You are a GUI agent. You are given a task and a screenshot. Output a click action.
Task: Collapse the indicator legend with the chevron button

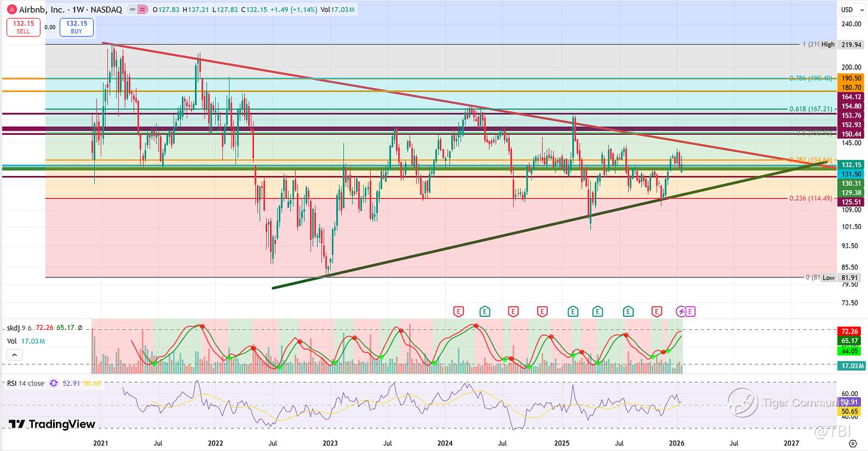(x=15, y=355)
